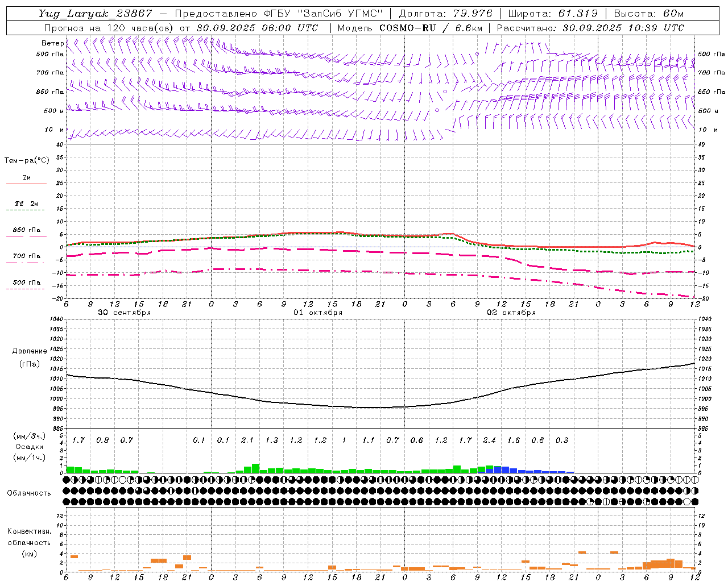The height and width of the screenshot is (582, 728).
Task: Select the latitude value Широта: 61.319
Action: pyautogui.click(x=553, y=14)
